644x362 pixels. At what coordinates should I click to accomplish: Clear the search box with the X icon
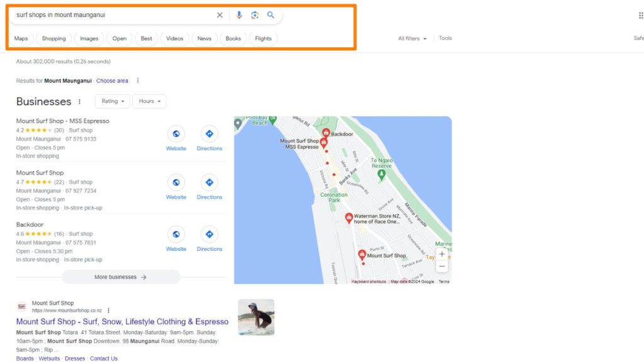pos(219,15)
